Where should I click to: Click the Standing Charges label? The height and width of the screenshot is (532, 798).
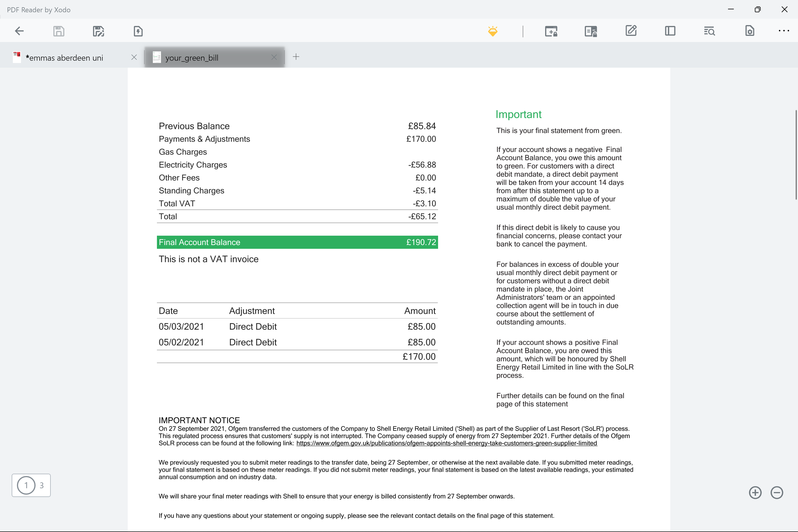click(191, 191)
